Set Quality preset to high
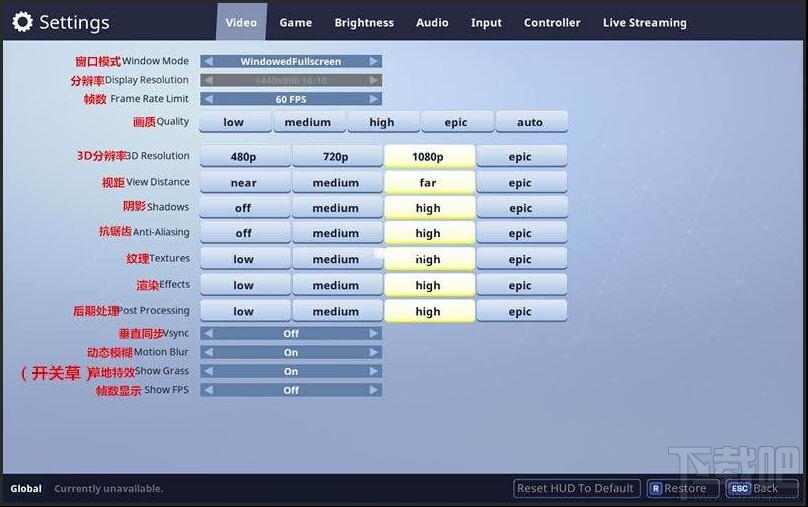Image resolution: width=808 pixels, height=507 pixels. point(383,122)
